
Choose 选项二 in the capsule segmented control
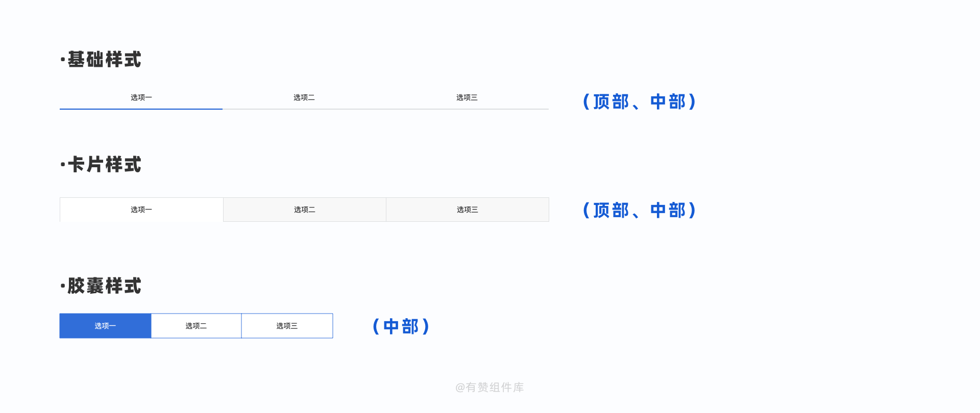196,326
